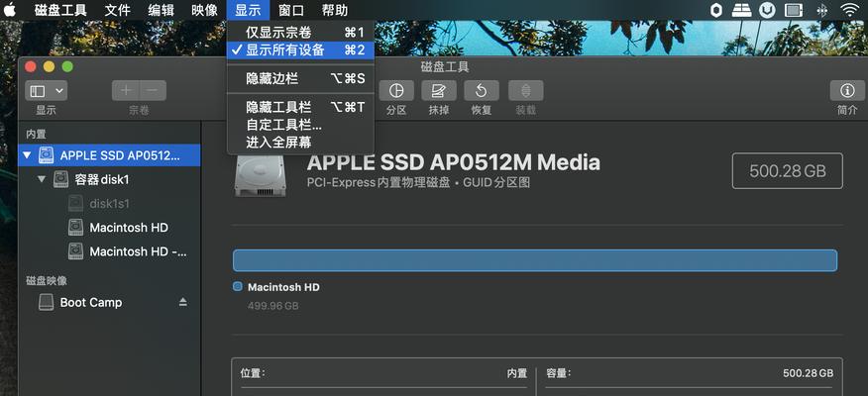This screenshot has width=868, height=396.
Task: Click the 抹掉 erase toolbar icon
Action: click(x=439, y=91)
